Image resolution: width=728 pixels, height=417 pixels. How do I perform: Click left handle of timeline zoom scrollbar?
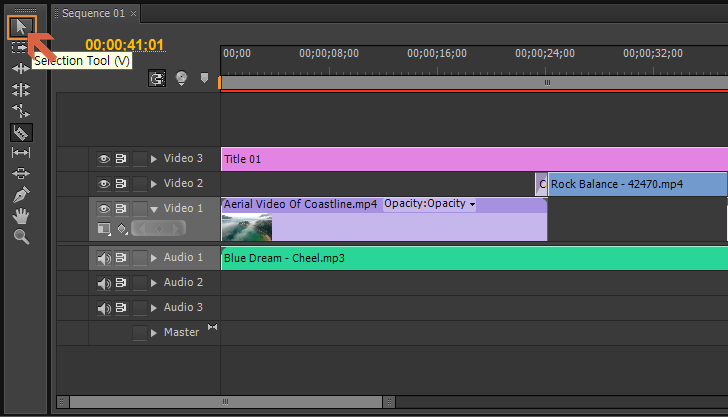[x=63, y=402]
